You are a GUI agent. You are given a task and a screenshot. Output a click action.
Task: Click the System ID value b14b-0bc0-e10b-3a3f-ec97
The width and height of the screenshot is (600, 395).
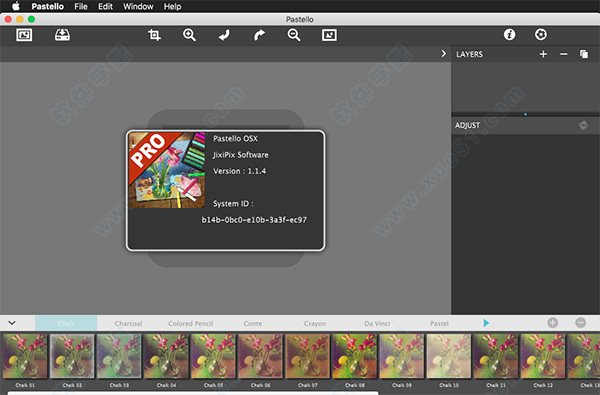[254, 220]
